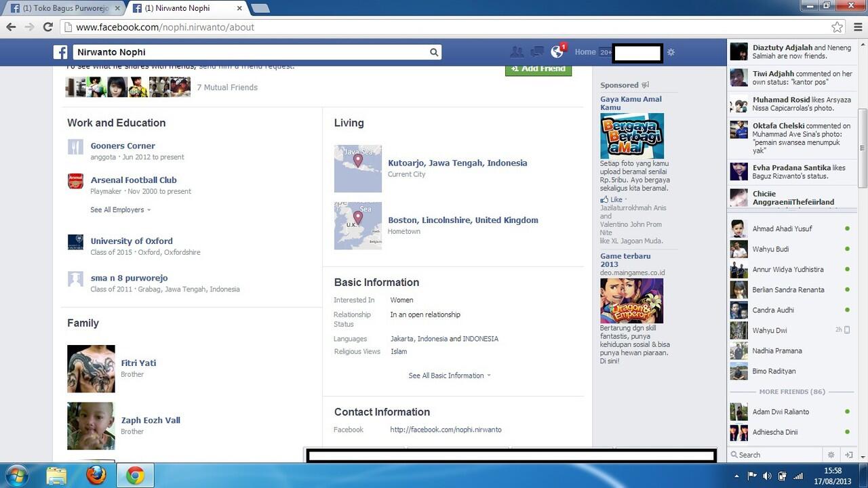Open a new browser tab
This screenshot has height=488, width=868.
tap(260, 8)
